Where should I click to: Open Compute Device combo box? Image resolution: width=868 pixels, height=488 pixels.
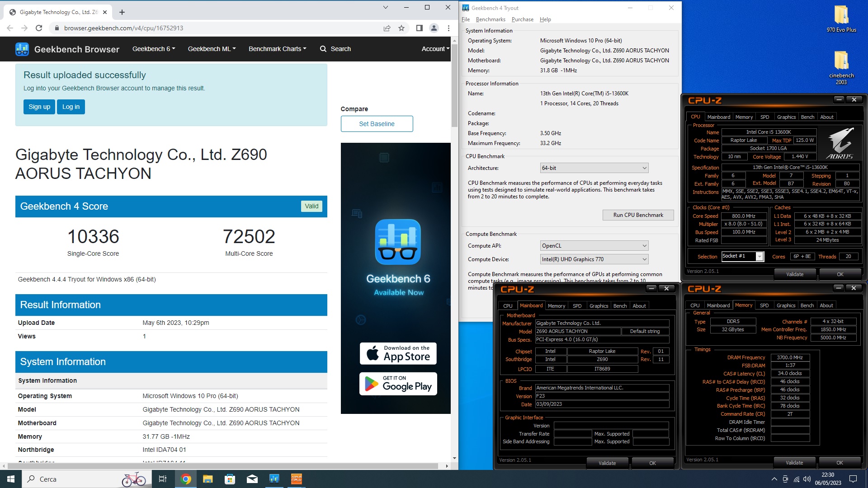point(594,259)
